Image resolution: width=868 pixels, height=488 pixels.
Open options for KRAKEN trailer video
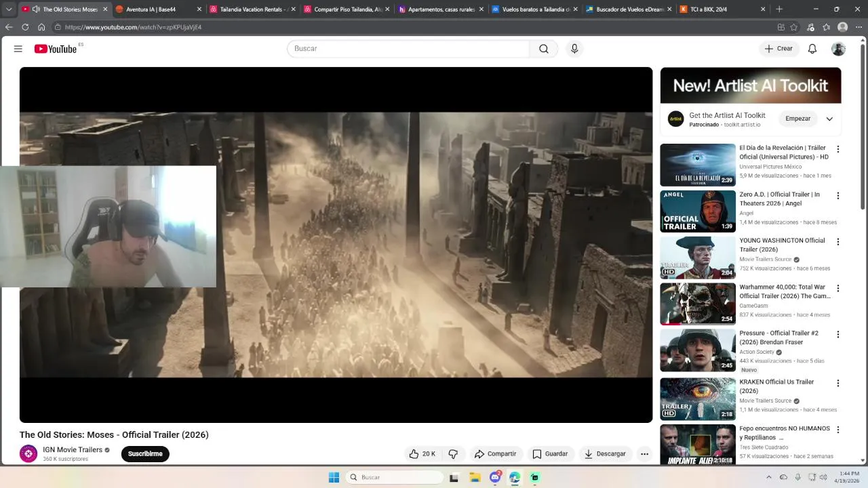coord(838,383)
